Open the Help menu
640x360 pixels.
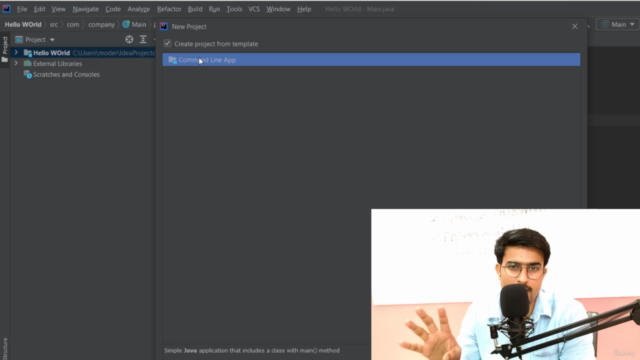point(304,9)
